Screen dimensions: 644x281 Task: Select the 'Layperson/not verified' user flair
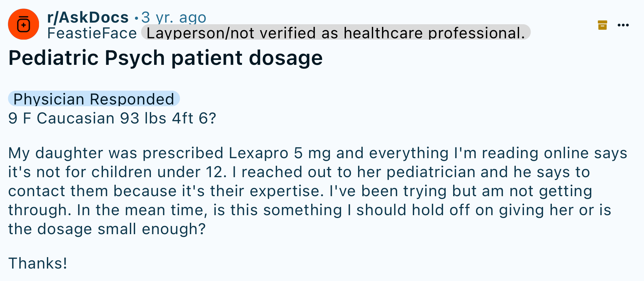pos(336,32)
